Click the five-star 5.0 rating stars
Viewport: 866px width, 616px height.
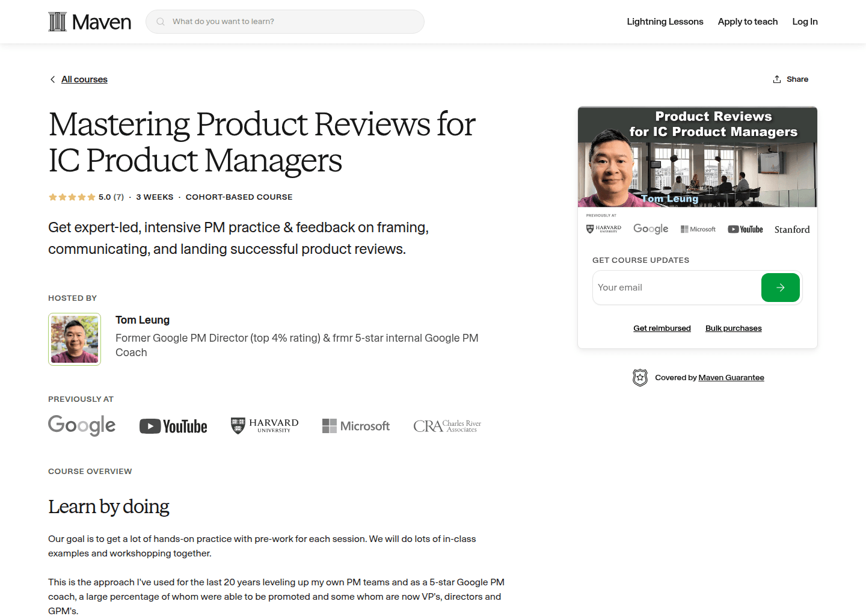point(72,197)
